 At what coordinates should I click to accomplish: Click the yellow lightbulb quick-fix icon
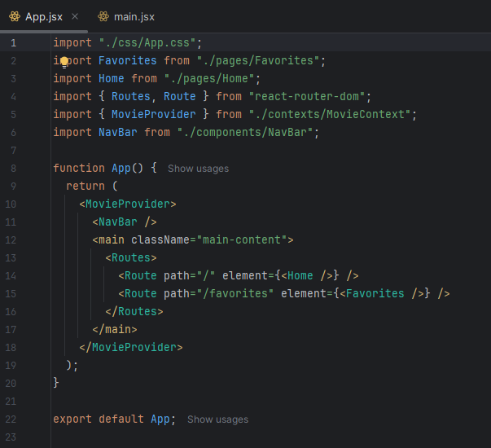[64, 61]
